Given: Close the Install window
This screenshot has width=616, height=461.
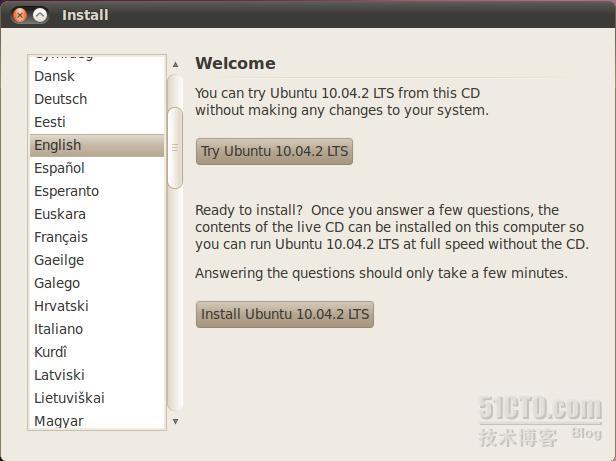Looking at the screenshot, I should 20,15.
